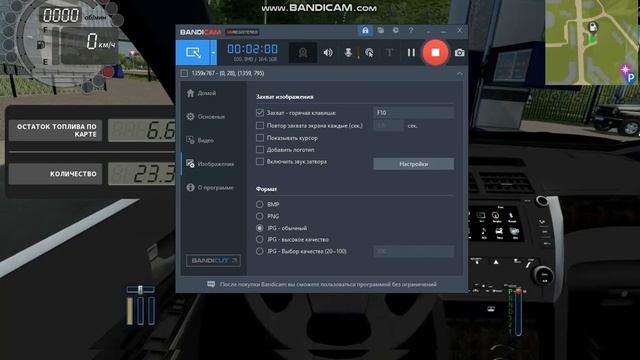Click the small square beside 1359x767 region text
The image size is (640, 360).
[184, 73]
